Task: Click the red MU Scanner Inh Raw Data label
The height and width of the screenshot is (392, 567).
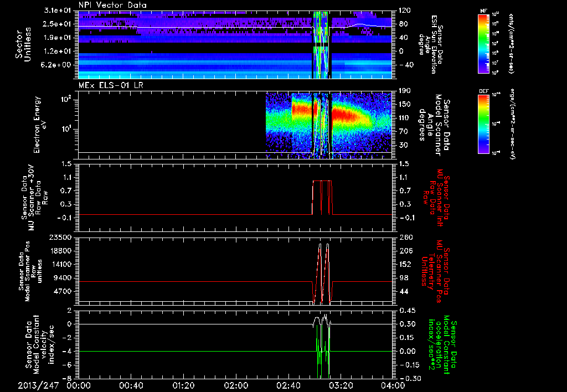Action: click(436, 198)
